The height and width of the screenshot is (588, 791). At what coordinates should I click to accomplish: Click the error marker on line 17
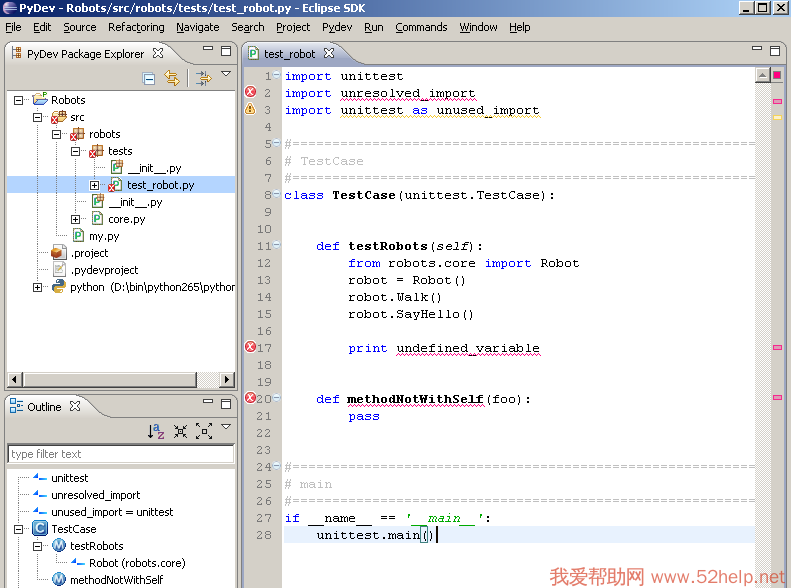(250, 347)
